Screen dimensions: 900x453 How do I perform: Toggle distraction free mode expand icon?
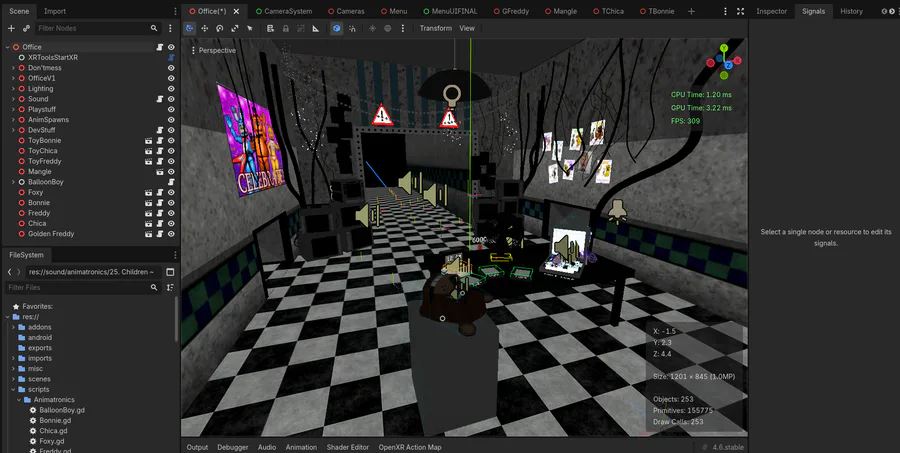[x=740, y=11]
